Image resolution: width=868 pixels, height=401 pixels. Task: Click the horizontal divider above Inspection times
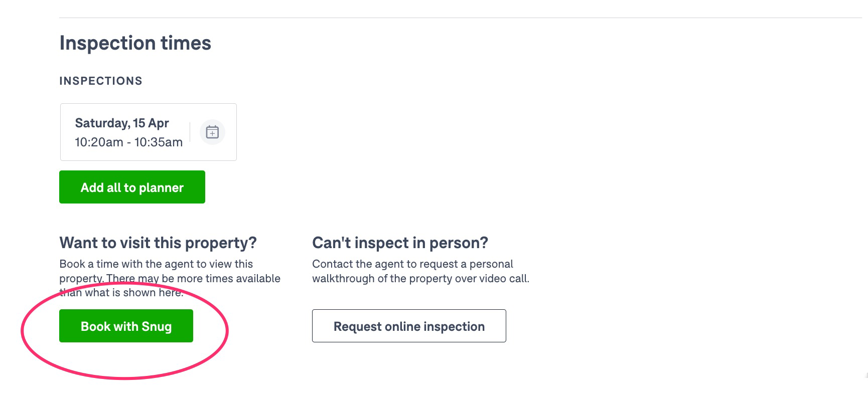tap(461, 18)
